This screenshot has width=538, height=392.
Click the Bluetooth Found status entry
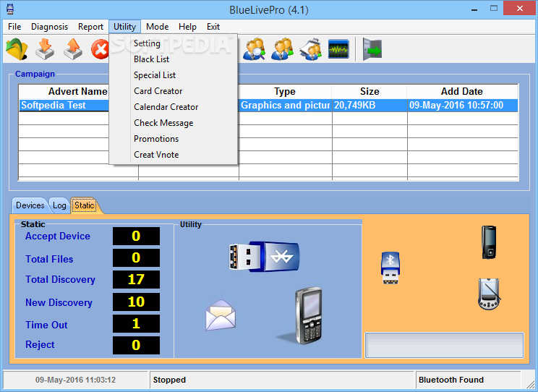click(469, 380)
